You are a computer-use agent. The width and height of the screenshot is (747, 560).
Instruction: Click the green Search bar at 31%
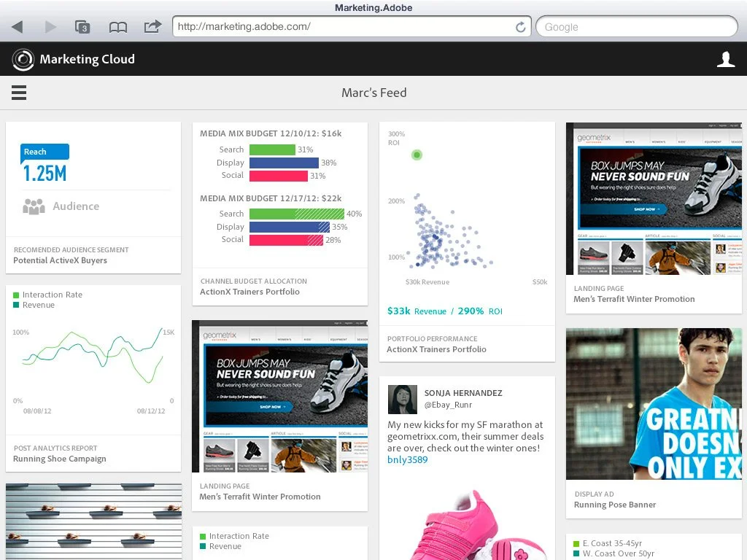[272, 149]
